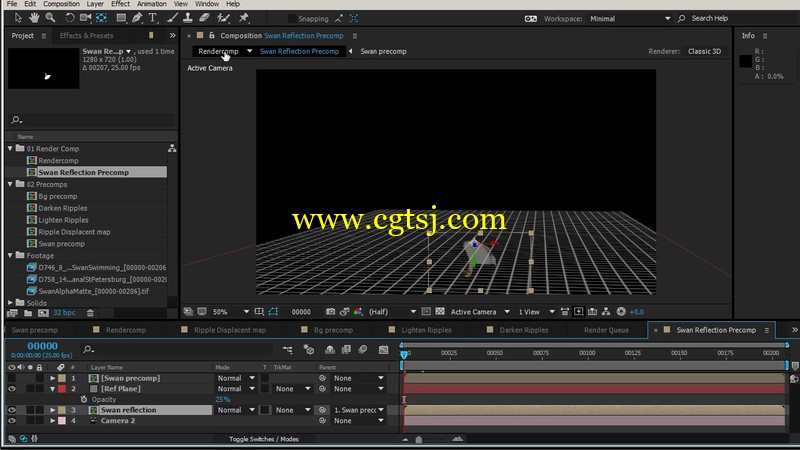Click Show Channel RGB color icon
The image size is (800, 450).
358,311
